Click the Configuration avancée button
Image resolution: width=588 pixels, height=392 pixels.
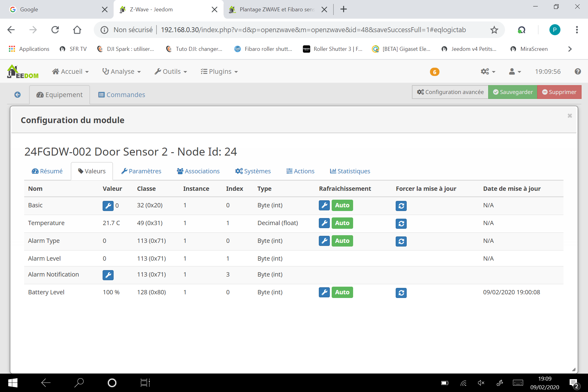click(450, 92)
